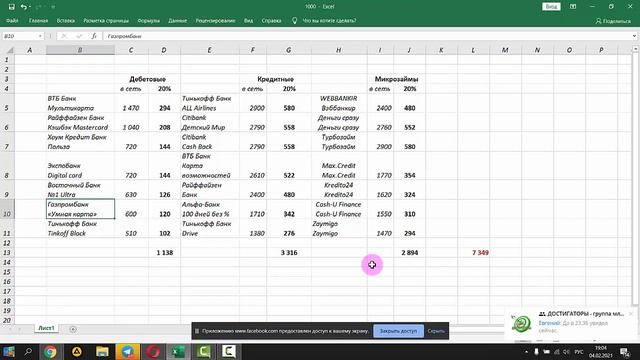The image size is (640, 360).
Task: Select the Тинькофф Банк Tinkoff Black cell
Action: (x=80, y=229)
